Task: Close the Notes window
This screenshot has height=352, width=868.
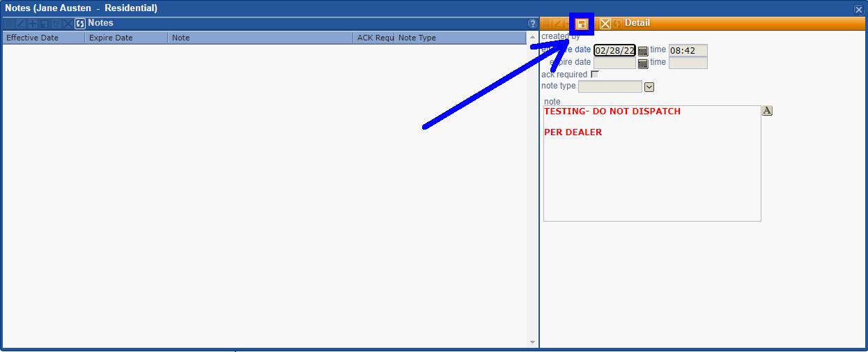Action: pos(858,9)
